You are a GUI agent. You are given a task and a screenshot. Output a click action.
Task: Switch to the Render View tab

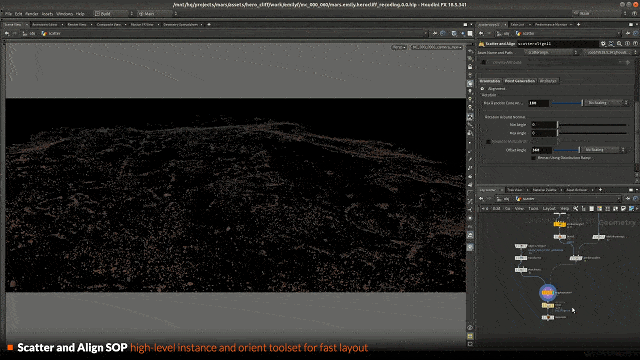[x=77, y=24]
